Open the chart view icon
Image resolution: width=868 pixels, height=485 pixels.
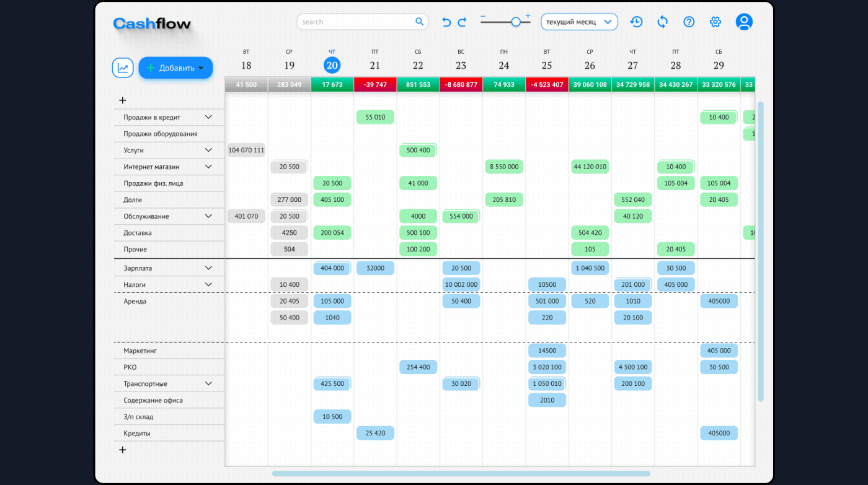coord(123,68)
